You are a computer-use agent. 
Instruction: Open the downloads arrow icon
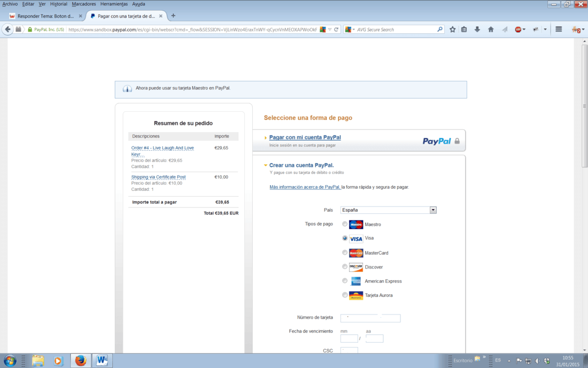[x=477, y=29]
